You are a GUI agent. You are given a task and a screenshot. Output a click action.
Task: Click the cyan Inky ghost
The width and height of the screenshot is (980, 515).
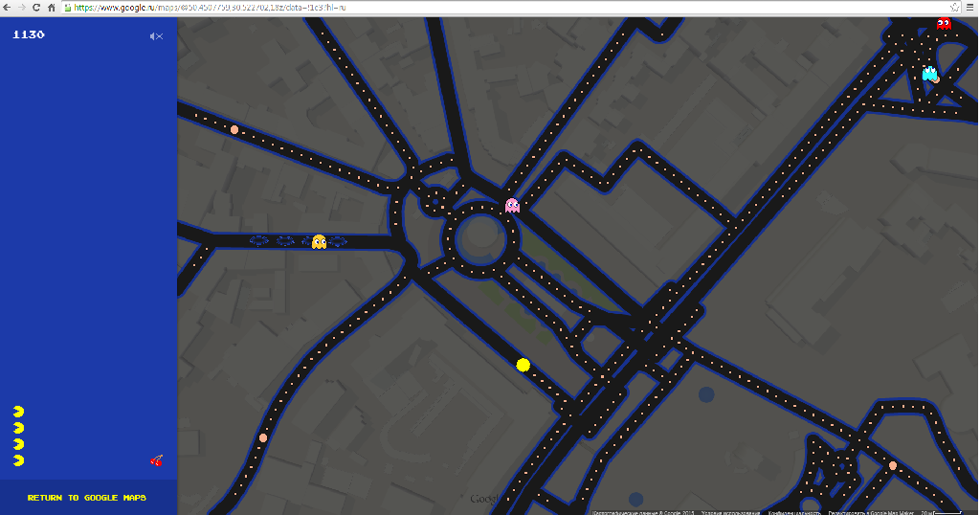[930, 74]
